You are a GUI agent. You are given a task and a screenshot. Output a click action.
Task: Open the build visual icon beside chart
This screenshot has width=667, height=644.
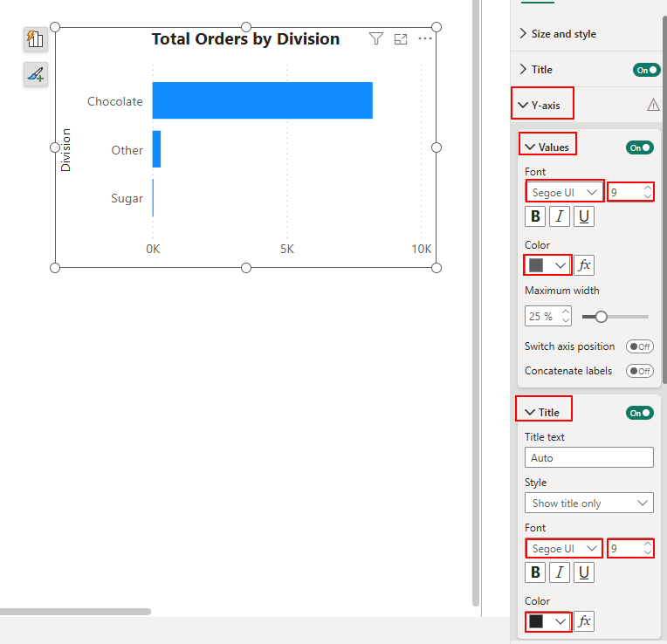tap(35, 39)
